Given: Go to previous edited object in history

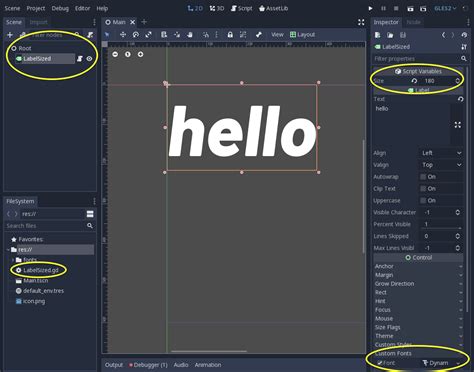Looking at the screenshot, I should [x=443, y=35].
